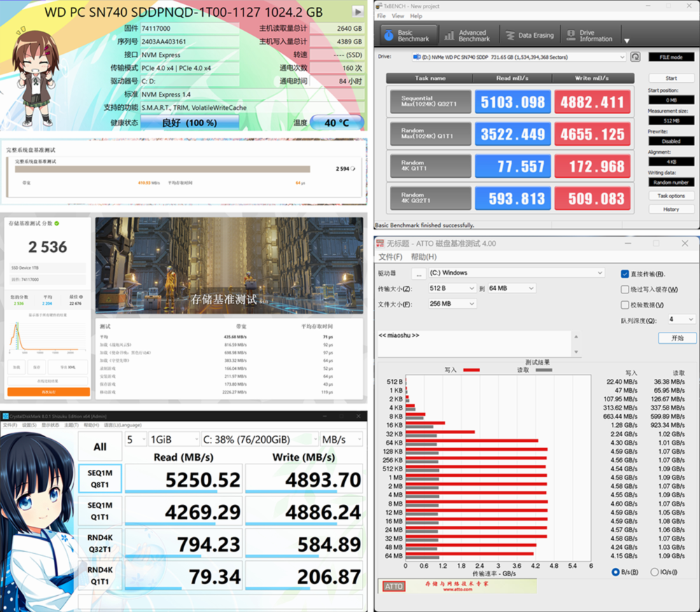Click the ATTO title bar app icon
700x612 pixels.
(x=380, y=244)
